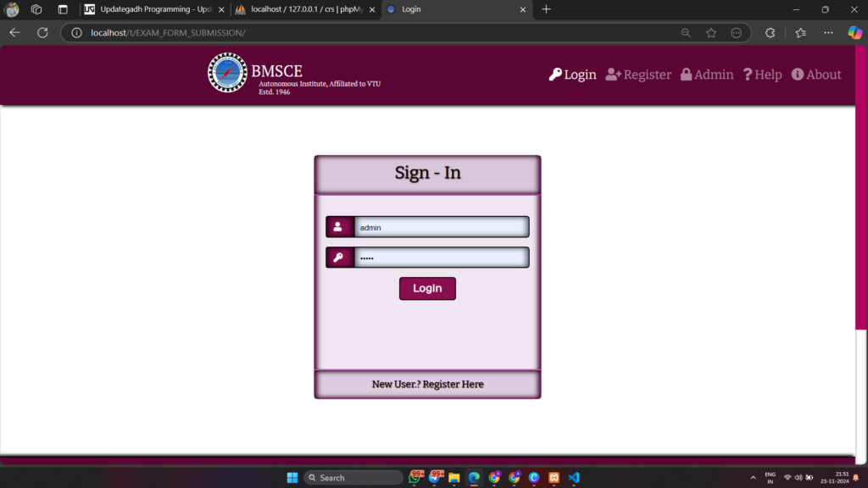
Task: Open the notification bell in tray
Action: [x=856, y=478]
